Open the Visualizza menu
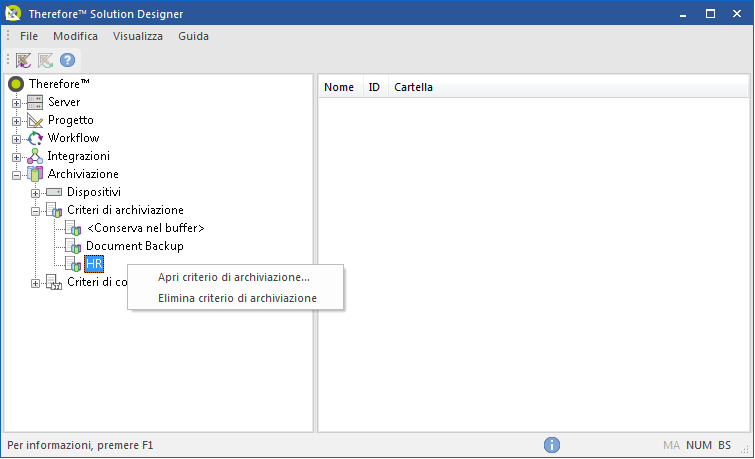The height and width of the screenshot is (459, 755). coord(138,36)
